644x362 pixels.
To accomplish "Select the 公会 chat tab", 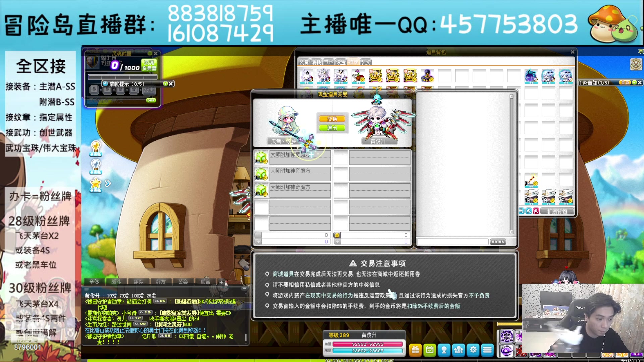I will [183, 282].
